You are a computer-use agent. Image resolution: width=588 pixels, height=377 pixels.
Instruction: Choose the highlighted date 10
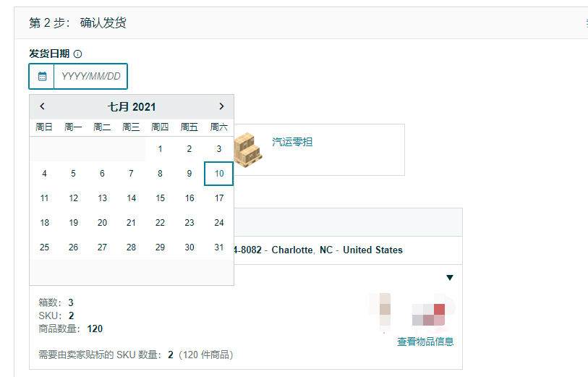click(219, 174)
